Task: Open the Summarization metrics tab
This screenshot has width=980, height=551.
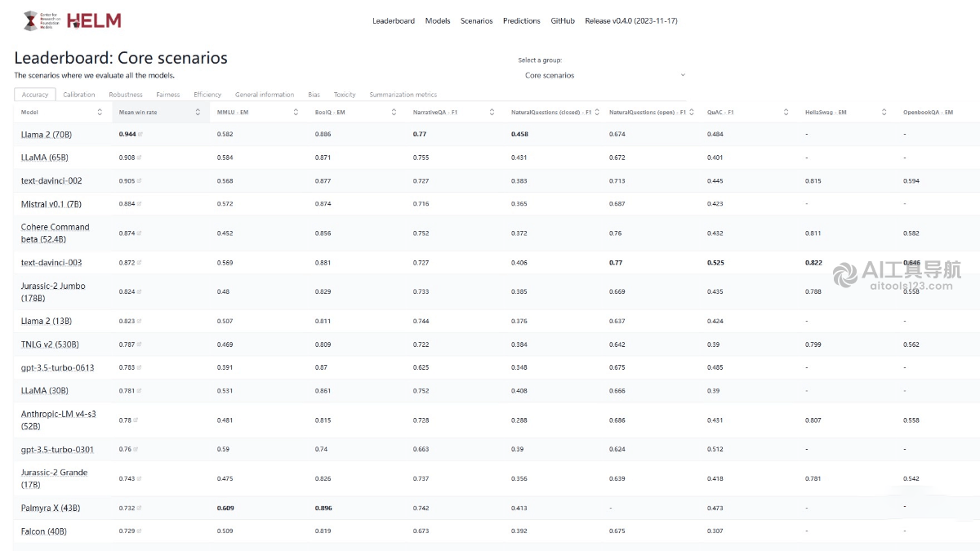Action: tap(403, 95)
